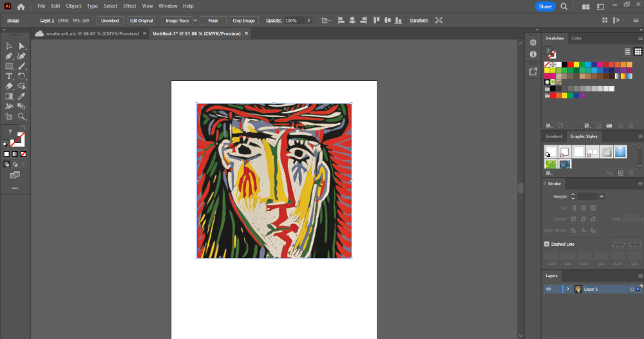Toggle visibility eye of Layer 1
The height and width of the screenshot is (339, 644).
tap(548, 289)
